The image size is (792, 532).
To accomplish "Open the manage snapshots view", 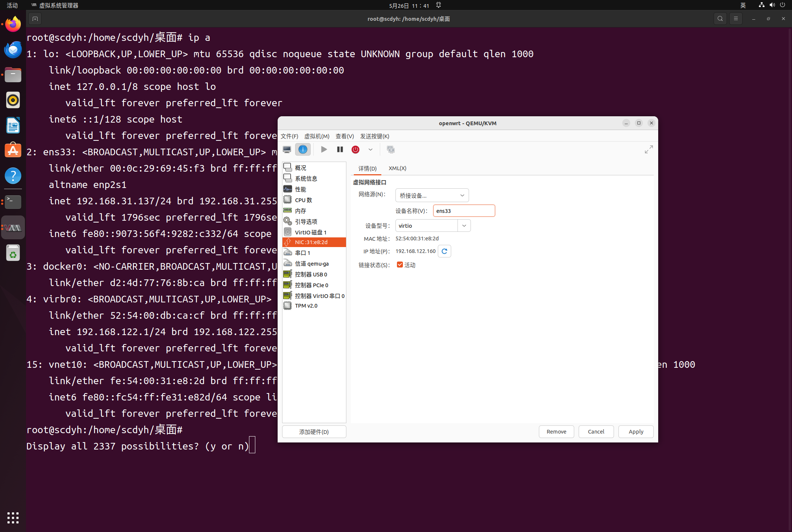I will pos(391,149).
